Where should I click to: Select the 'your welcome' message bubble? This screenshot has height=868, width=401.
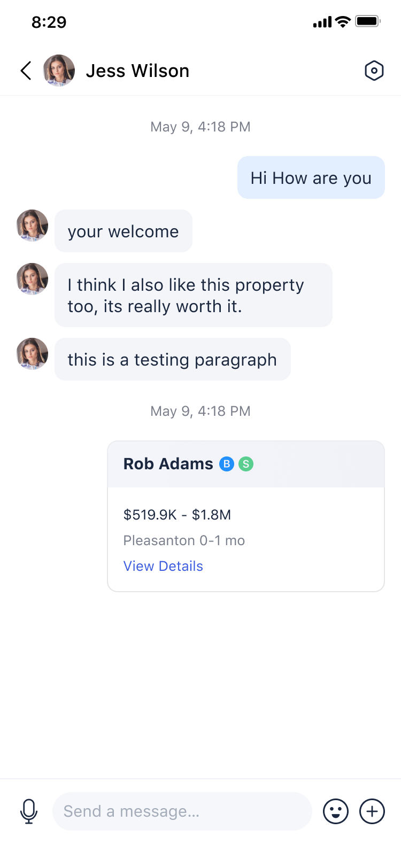pos(123,231)
